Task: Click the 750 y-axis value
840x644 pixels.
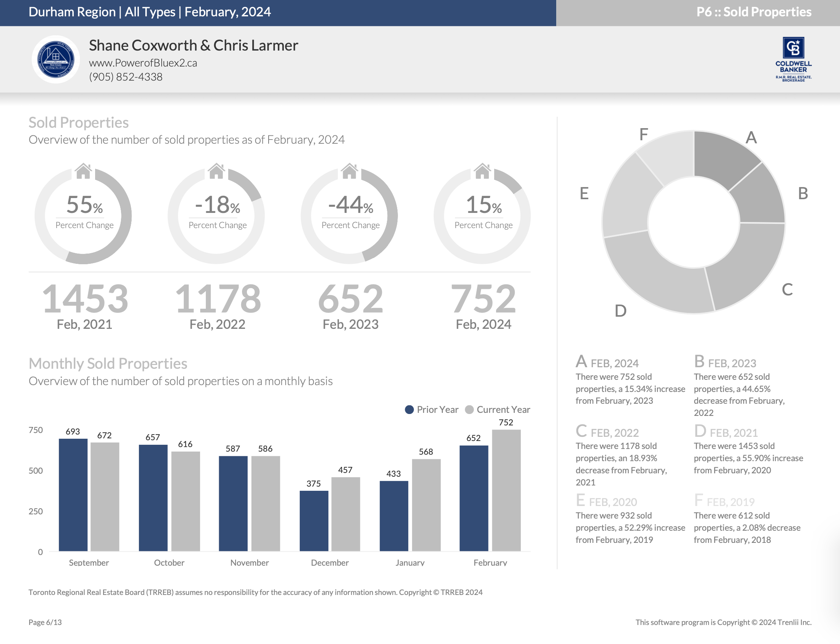Action: click(36, 430)
